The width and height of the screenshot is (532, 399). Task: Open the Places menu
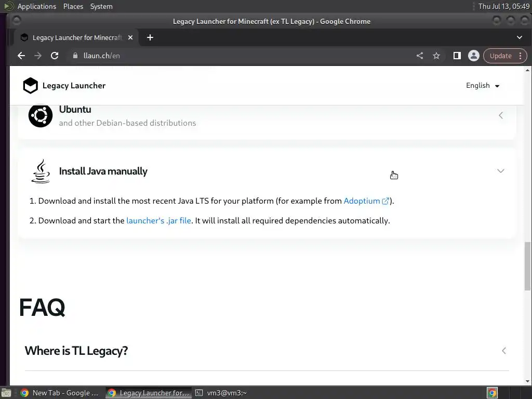click(x=73, y=6)
